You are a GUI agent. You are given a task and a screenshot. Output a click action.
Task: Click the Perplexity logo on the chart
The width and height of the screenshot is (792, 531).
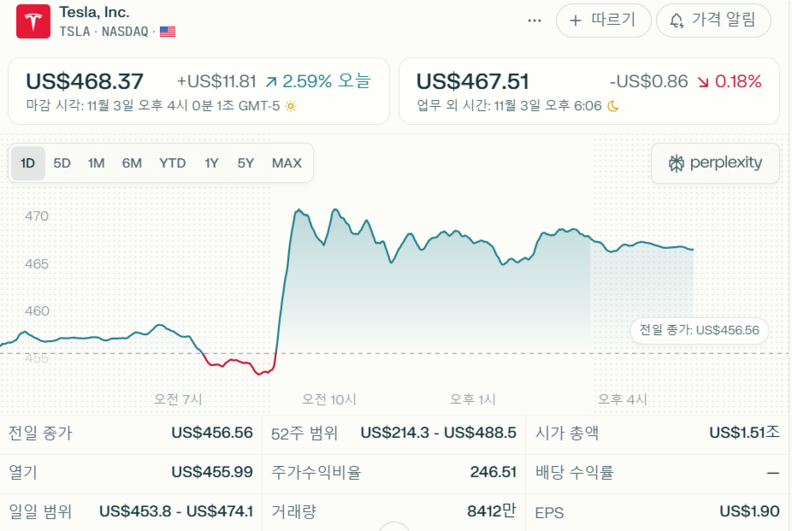pos(715,163)
